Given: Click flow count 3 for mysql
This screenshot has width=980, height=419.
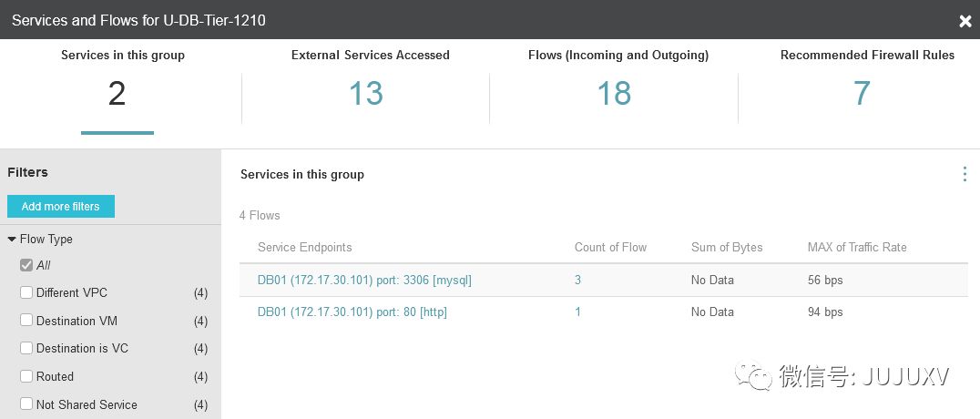Looking at the screenshot, I should click(x=577, y=281).
